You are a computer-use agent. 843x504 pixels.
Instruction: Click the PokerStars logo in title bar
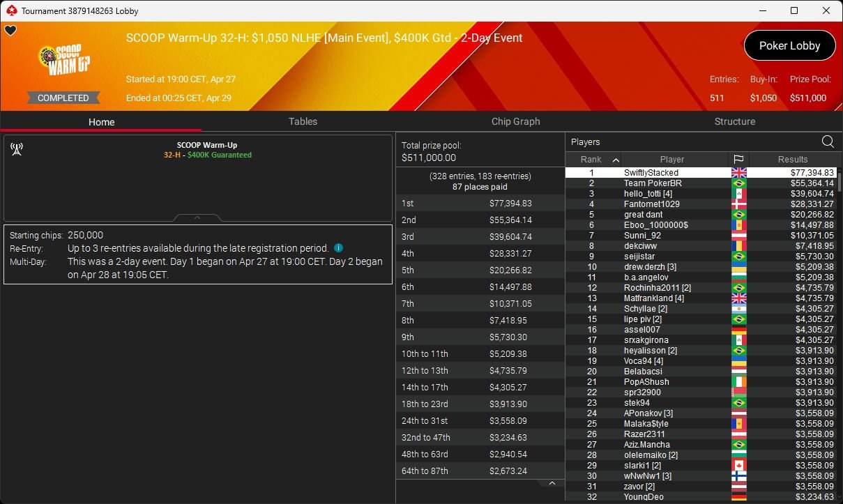click(11, 10)
